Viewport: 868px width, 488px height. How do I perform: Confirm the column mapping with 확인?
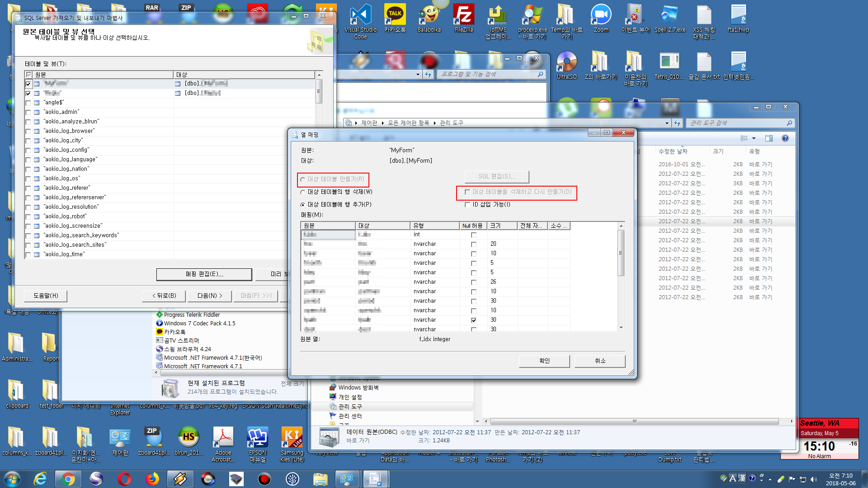tap(544, 361)
